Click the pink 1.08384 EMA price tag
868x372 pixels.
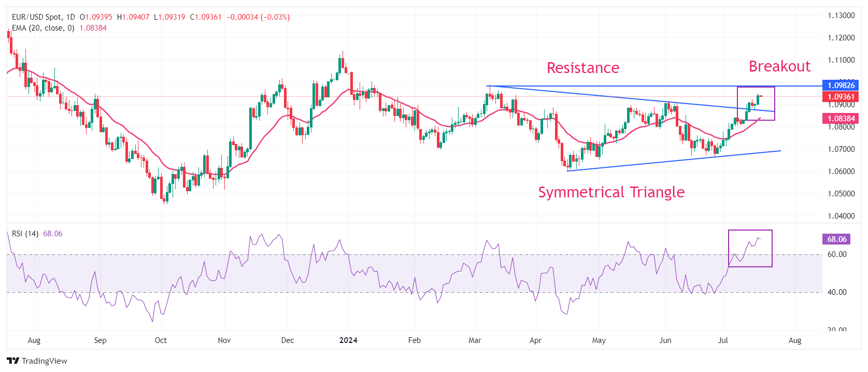(840, 119)
